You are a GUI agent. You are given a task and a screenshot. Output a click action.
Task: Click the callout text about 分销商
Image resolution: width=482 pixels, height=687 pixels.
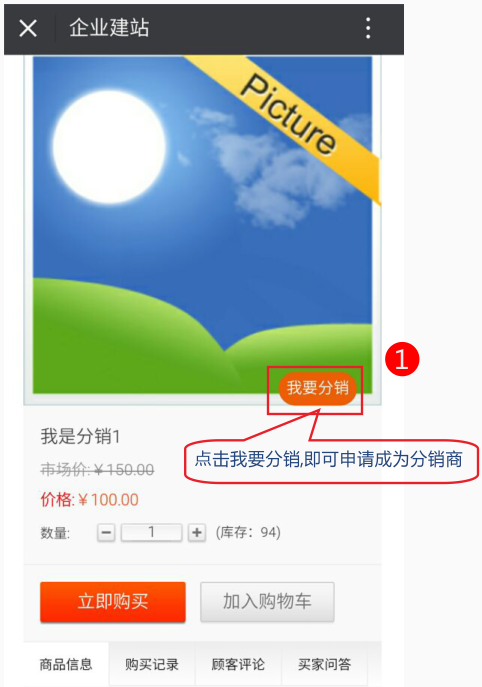coord(329,460)
